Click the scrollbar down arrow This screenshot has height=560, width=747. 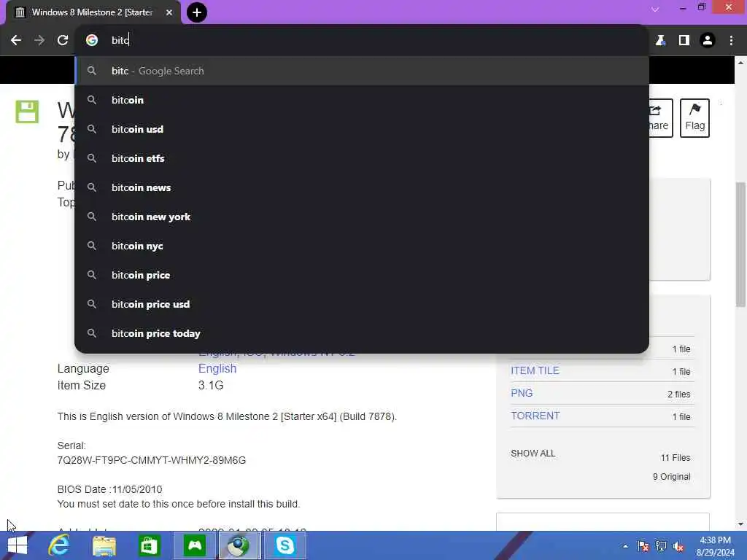[740, 524]
